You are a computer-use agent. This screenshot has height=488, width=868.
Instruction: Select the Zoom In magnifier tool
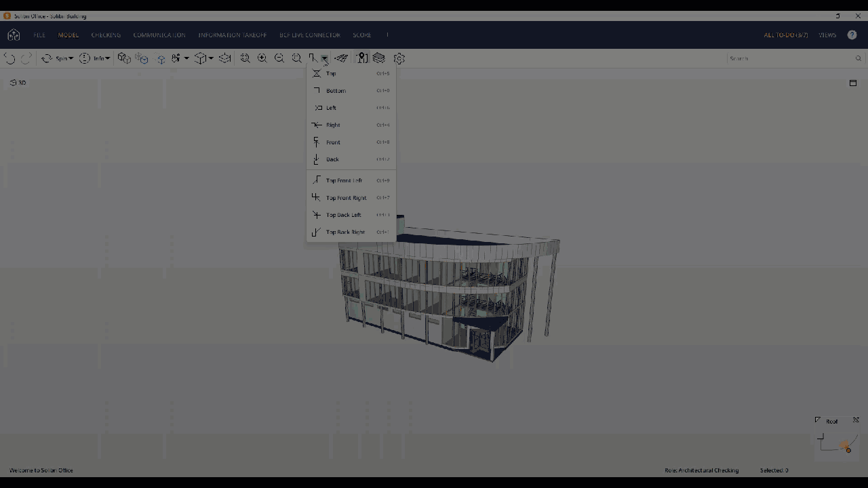point(262,58)
